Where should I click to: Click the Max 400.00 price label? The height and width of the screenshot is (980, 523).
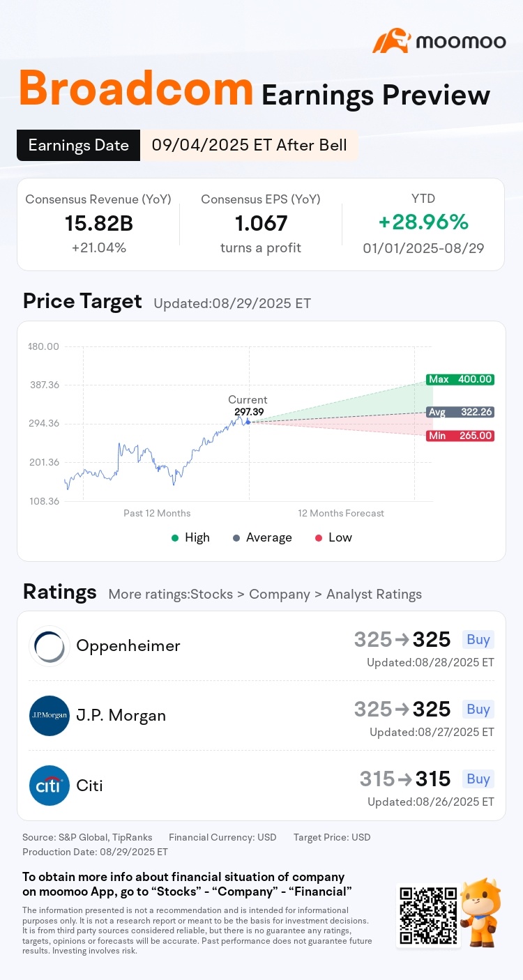[460, 380]
